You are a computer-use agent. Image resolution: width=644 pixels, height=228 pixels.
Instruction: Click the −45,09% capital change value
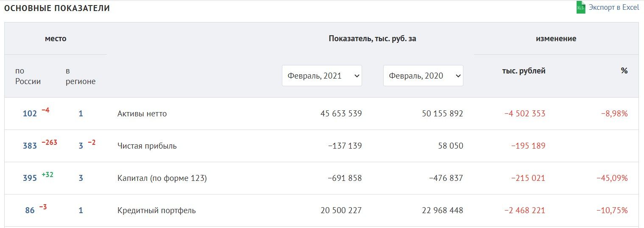(x=612, y=178)
